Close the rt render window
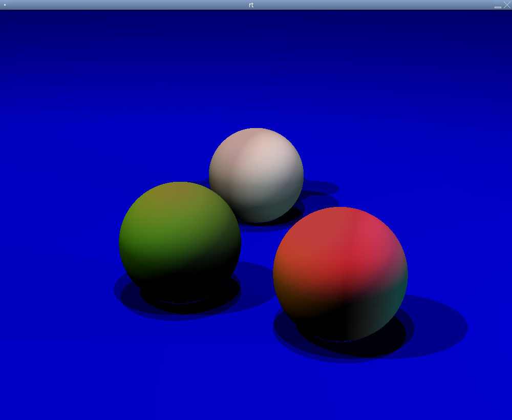 click(506, 5)
